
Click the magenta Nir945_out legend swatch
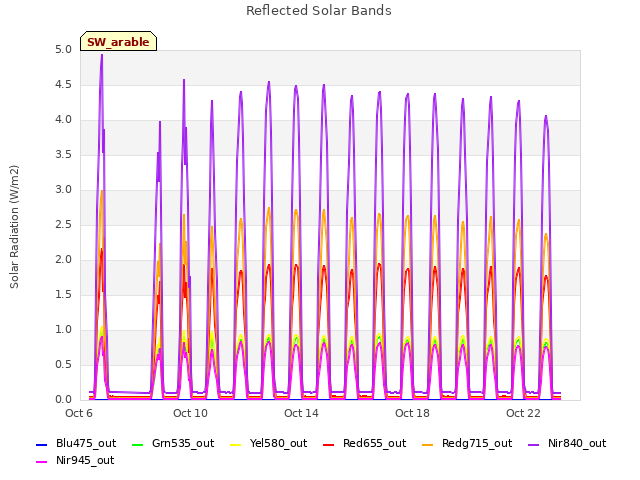pyautogui.click(x=42, y=462)
